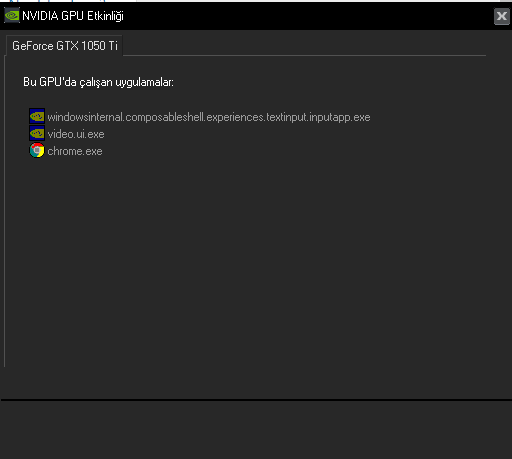Select the chrome.exe entry

(75, 151)
